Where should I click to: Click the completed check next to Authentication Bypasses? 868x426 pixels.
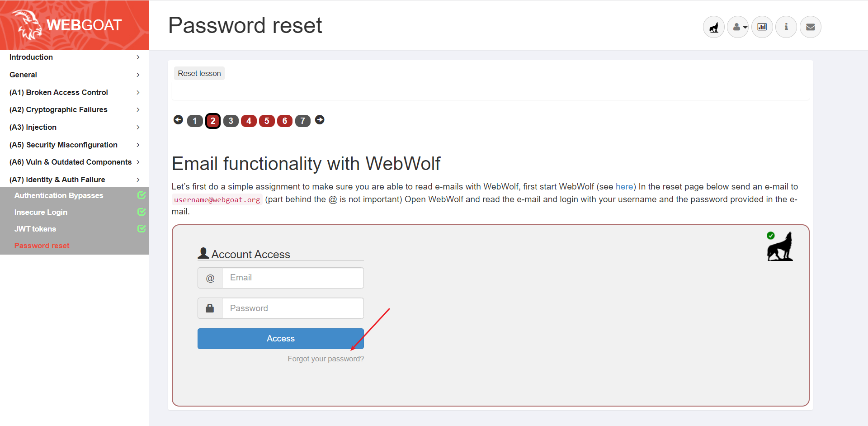point(142,195)
